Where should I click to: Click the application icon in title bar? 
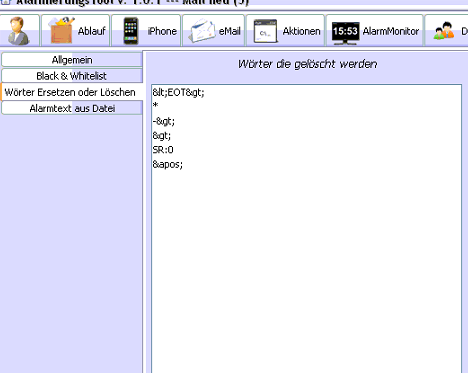(x=5, y=2)
